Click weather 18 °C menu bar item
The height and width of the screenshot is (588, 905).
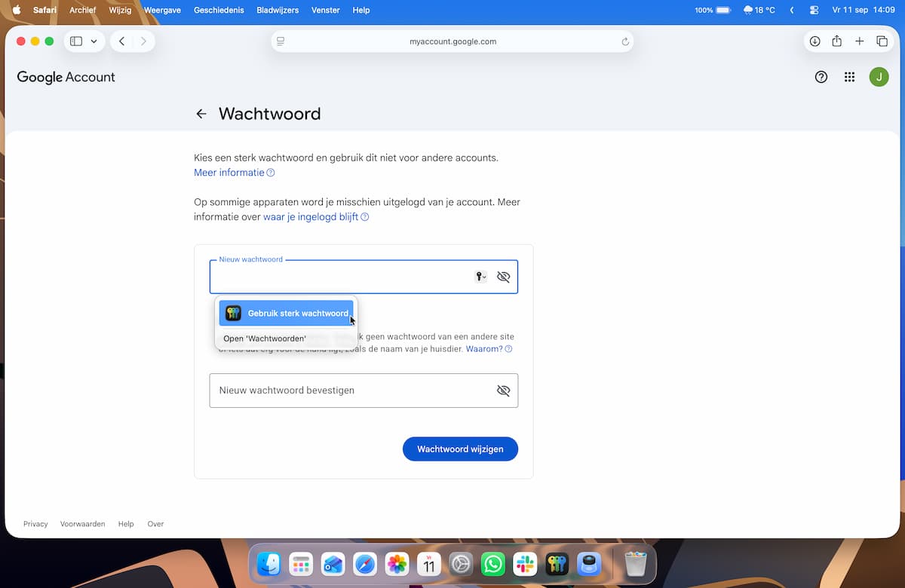point(759,10)
